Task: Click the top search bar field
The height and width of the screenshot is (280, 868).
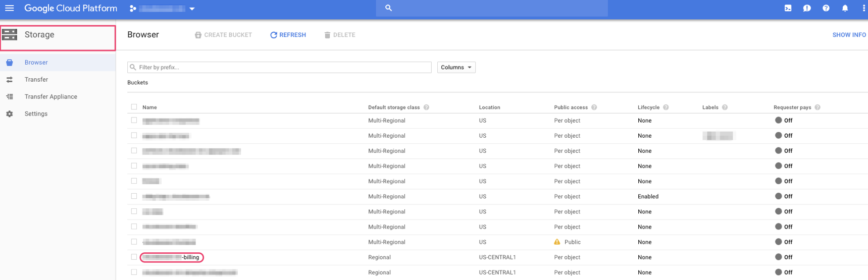Action: [x=492, y=8]
